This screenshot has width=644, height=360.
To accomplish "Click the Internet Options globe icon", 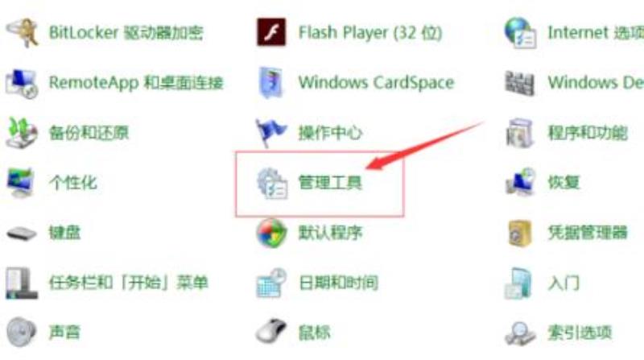I will click(520, 32).
